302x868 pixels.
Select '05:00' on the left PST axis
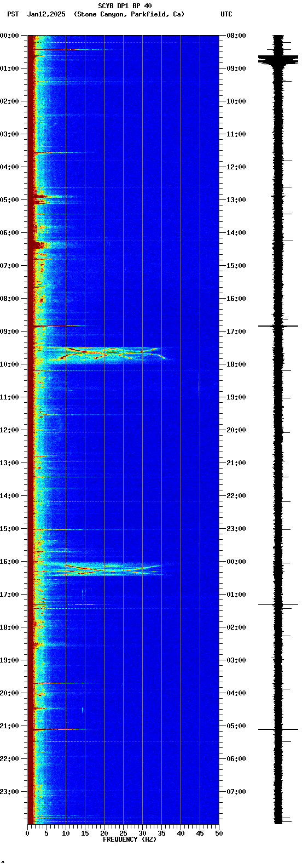9,200
